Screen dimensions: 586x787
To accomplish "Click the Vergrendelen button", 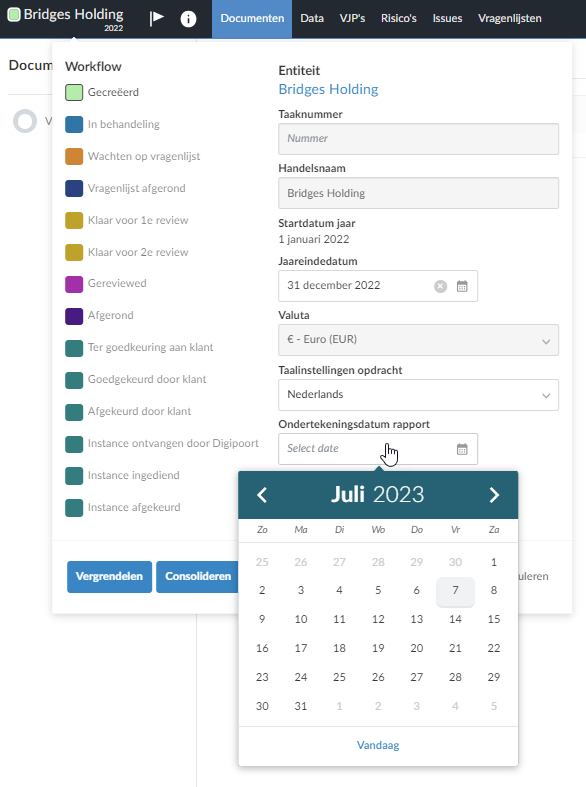I will coord(109,577).
